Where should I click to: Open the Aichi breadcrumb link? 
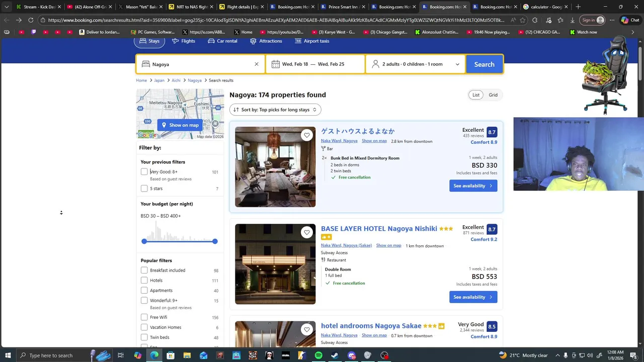point(176,80)
